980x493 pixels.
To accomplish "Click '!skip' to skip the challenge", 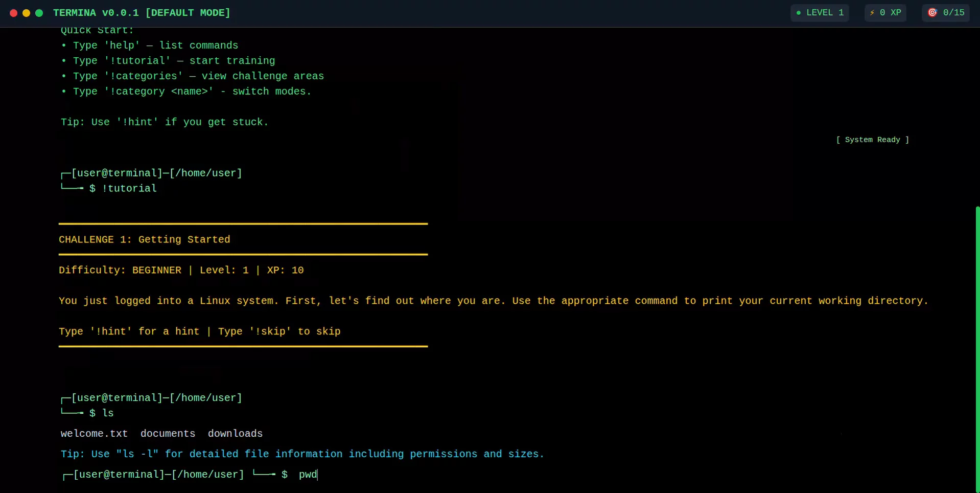I will (x=270, y=331).
